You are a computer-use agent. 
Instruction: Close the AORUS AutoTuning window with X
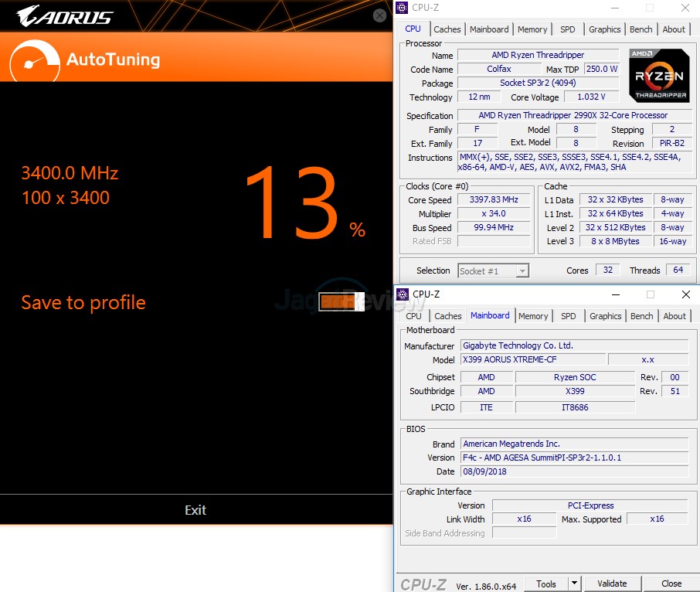coord(379,15)
